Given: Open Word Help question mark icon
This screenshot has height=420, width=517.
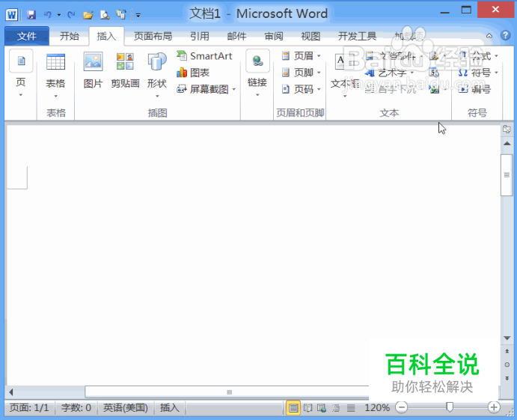Looking at the screenshot, I should (x=506, y=35).
